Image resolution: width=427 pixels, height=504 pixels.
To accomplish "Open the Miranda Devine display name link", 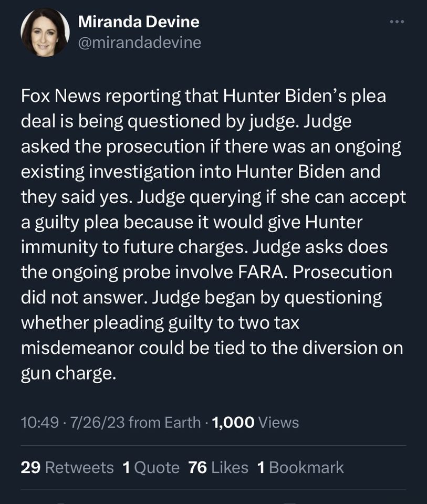I will coord(139,22).
